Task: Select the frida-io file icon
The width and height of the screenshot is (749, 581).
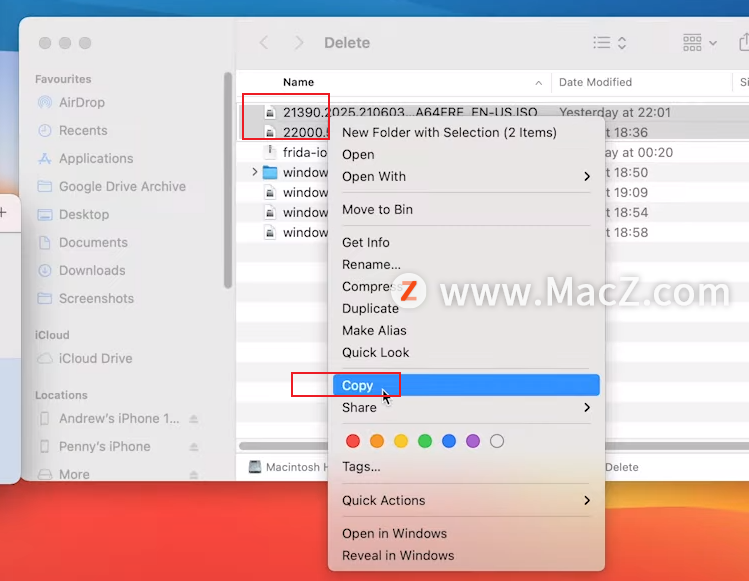Action: [x=270, y=152]
